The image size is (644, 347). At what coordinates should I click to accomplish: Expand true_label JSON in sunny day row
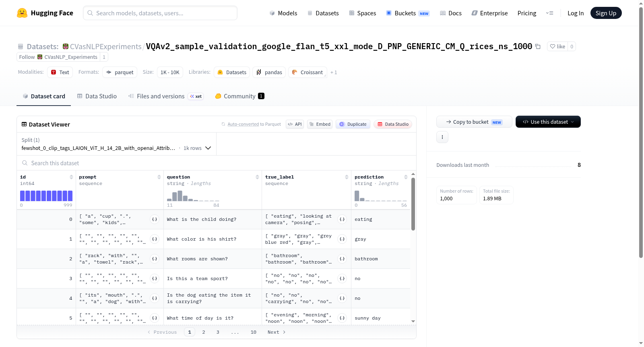tap(342, 318)
